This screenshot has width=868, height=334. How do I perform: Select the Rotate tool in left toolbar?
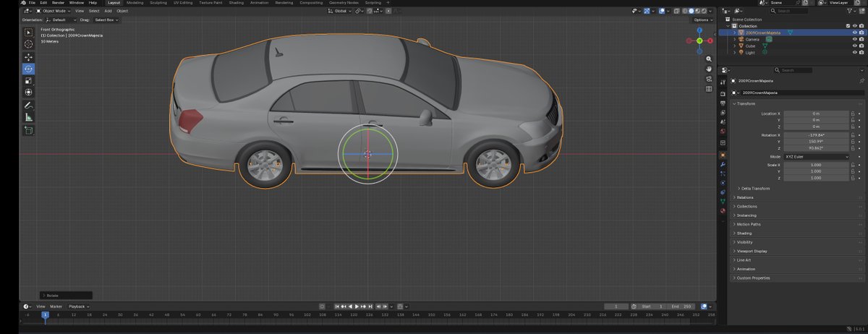point(28,69)
